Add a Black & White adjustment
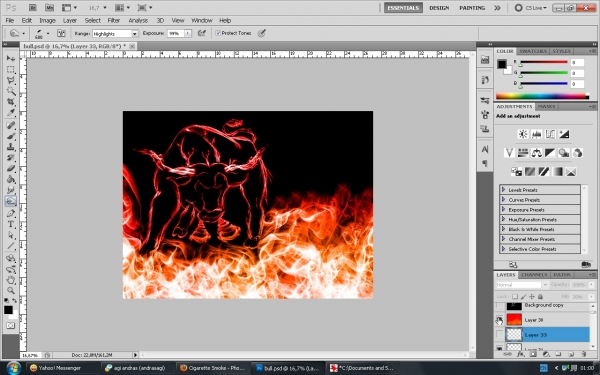 tap(550, 153)
